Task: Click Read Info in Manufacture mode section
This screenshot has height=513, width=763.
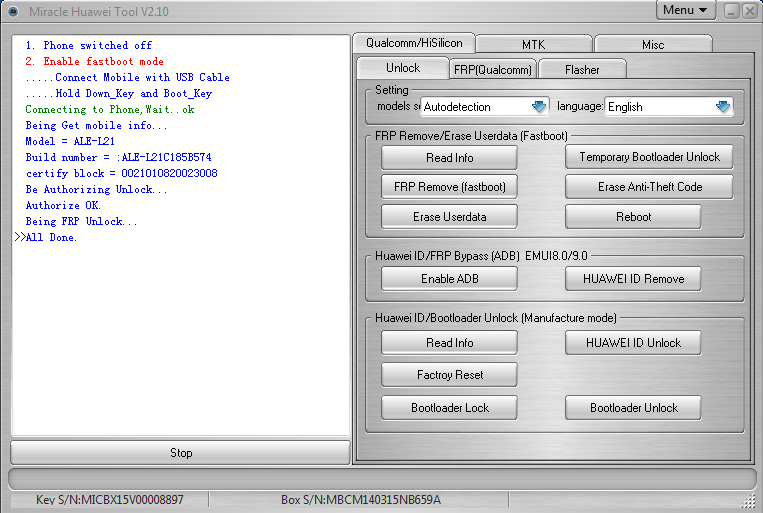Action: click(449, 343)
